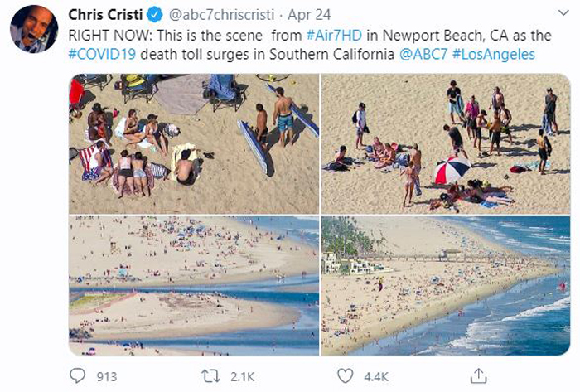The width and height of the screenshot is (580, 392).
Task: Expand the tweet options chevron menu
Action: 563,13
